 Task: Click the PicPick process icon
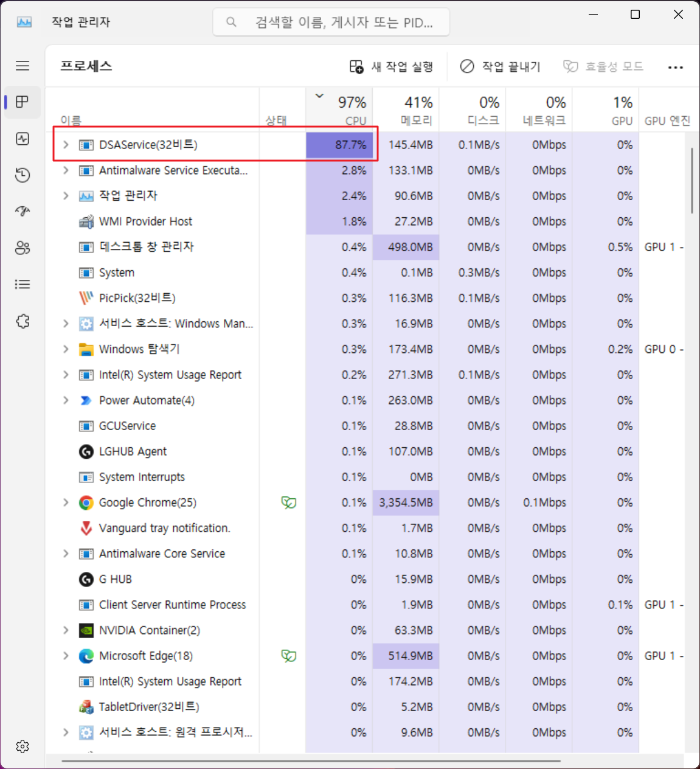(86, 298)
